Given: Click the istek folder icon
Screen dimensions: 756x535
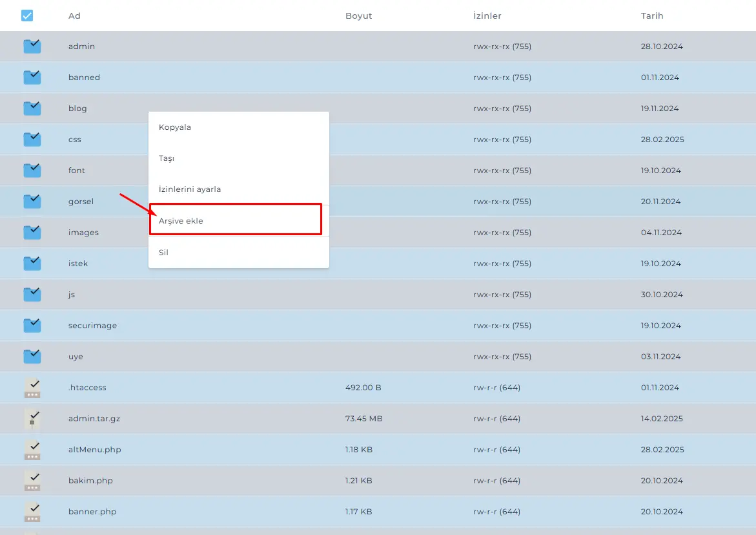Looking at the screenshot, I should pyautogui.click(x=32, y=264).
